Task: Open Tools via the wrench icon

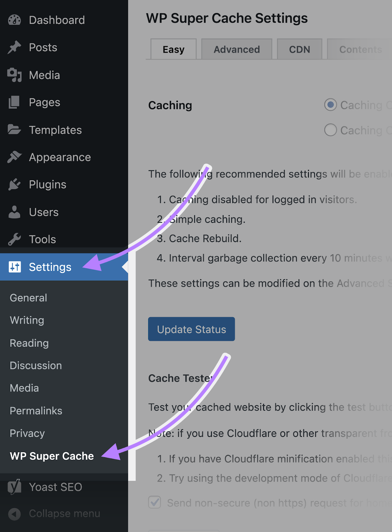Action: coord(14,239)
